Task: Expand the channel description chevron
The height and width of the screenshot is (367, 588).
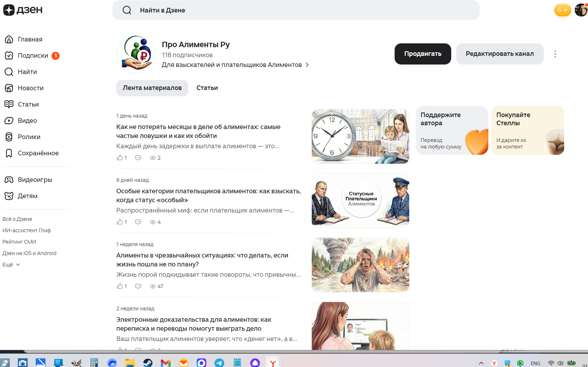Action: (307, 65)
